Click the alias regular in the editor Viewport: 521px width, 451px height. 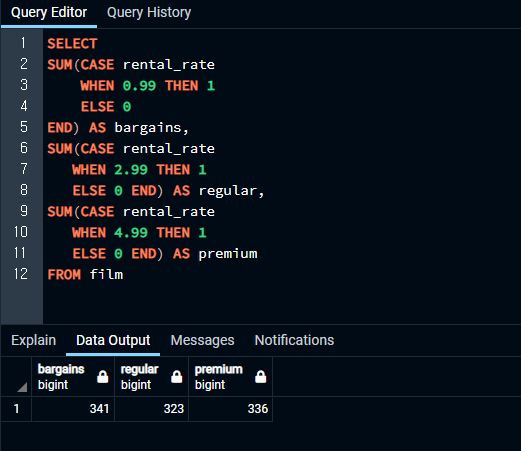click(x=227, y=191)
